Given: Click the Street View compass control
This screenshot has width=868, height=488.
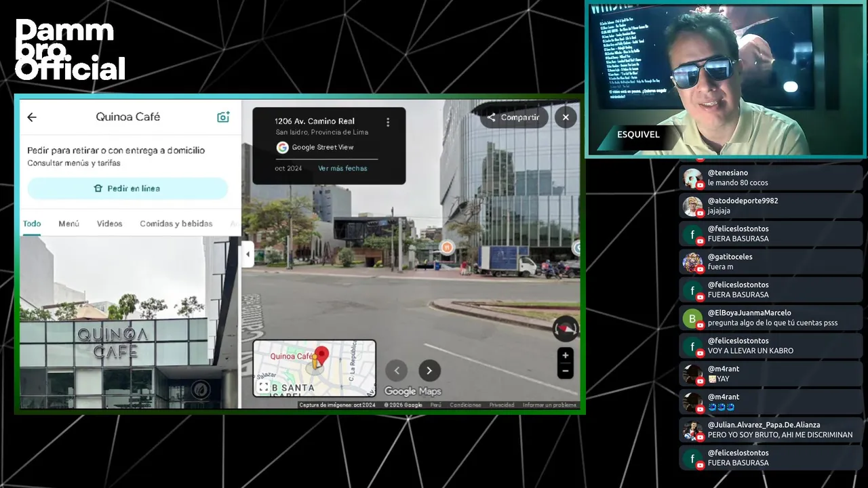Looking at the screenshot, I should [565, 329].
